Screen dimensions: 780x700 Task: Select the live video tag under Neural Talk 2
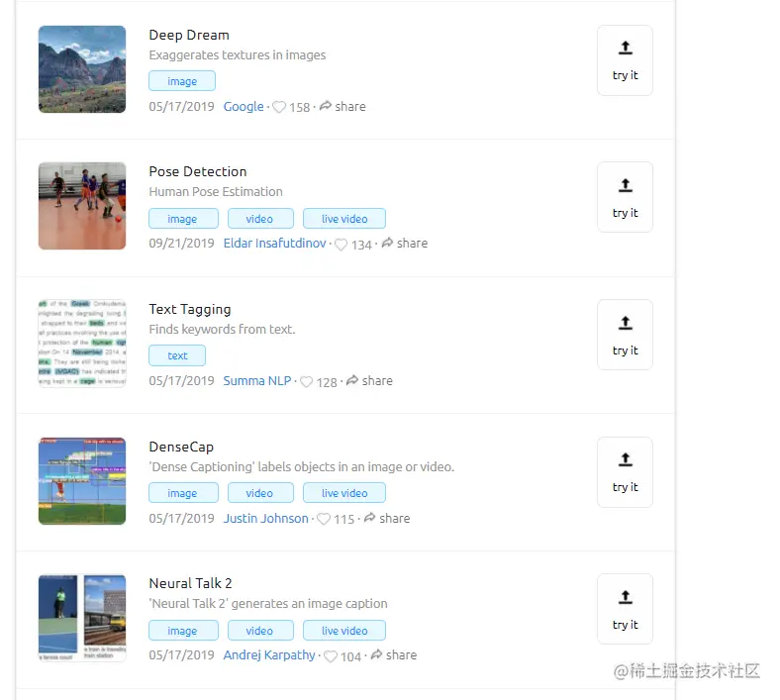point(344,630)
